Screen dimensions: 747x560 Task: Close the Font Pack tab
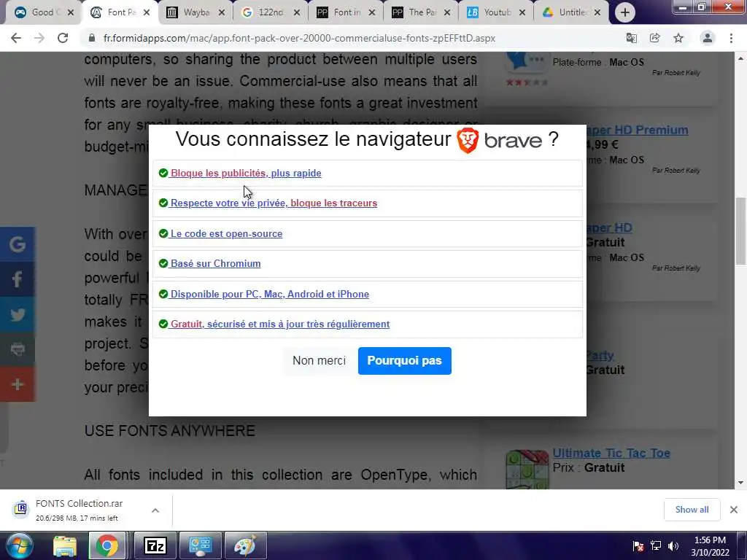pos(147,12)
